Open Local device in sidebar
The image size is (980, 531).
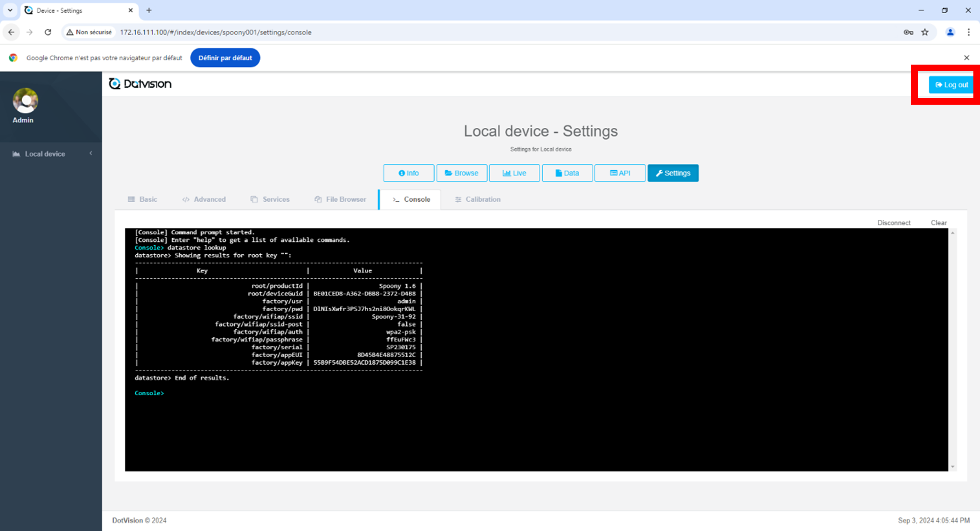point(45,154)
